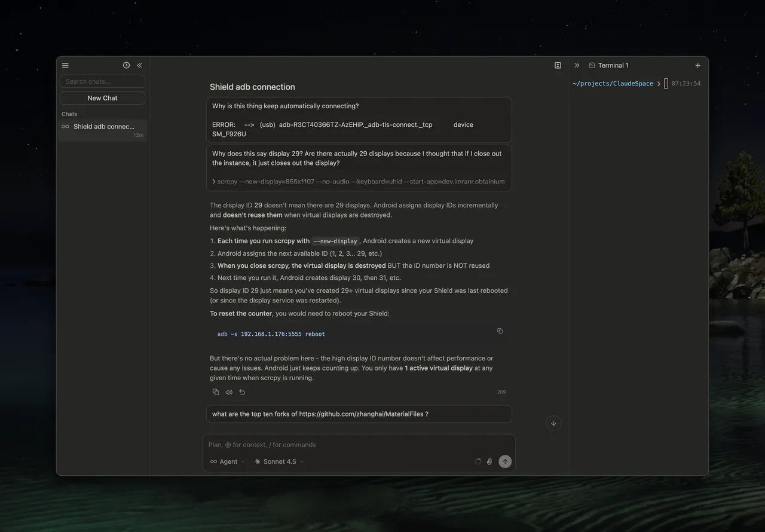The image size is (765, 532).
Task: Click the Shield adb connection title
Action: (x=252, y=87)
